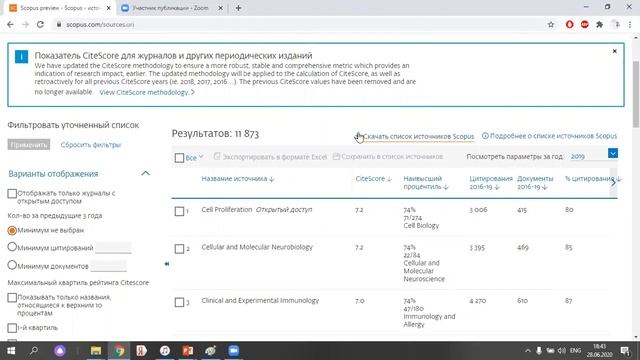The width and height of the screenshot is (640, 360).
Task: Open Yandex browser from the taskbar
Action: (x=142, y=351)
